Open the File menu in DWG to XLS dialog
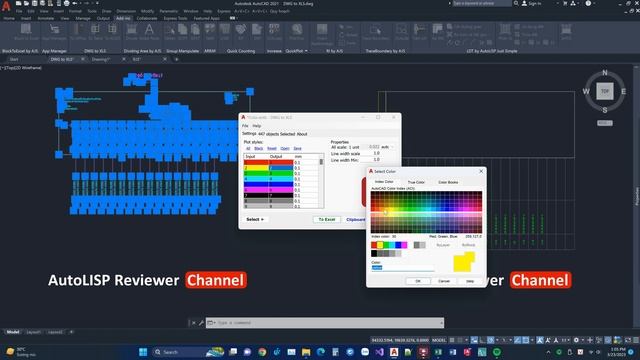 245,126
